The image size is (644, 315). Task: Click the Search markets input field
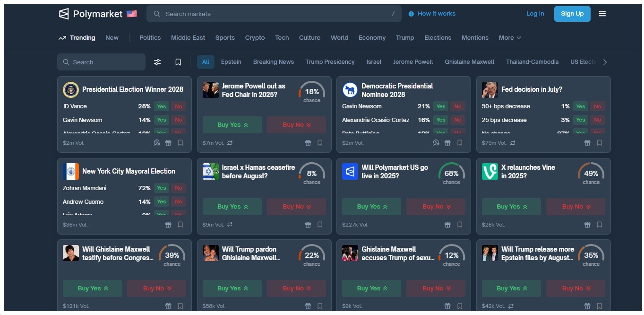pyautogui.click(x=274, y=14)
